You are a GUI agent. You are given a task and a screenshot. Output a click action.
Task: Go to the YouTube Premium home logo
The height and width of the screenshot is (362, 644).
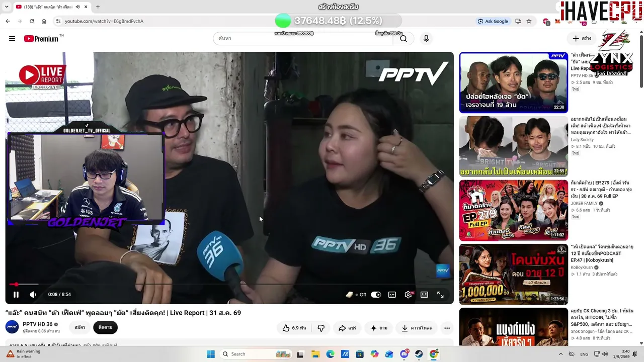(41, 39)
